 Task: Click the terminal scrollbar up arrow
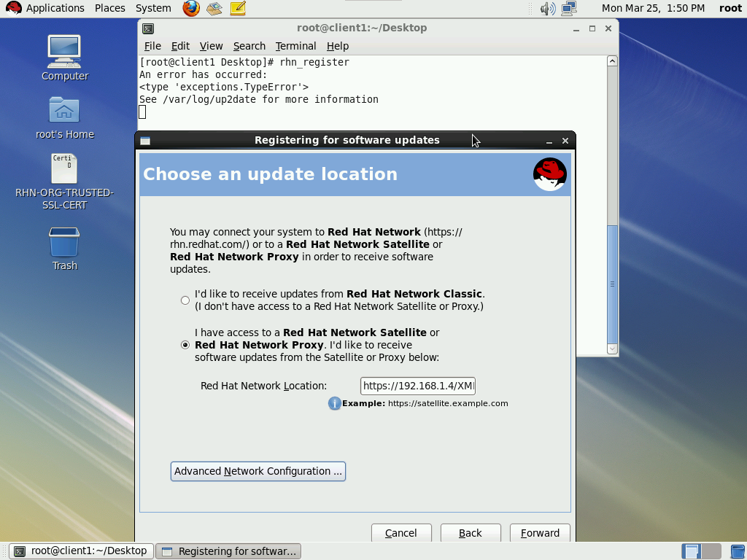[x=613, y=61]
